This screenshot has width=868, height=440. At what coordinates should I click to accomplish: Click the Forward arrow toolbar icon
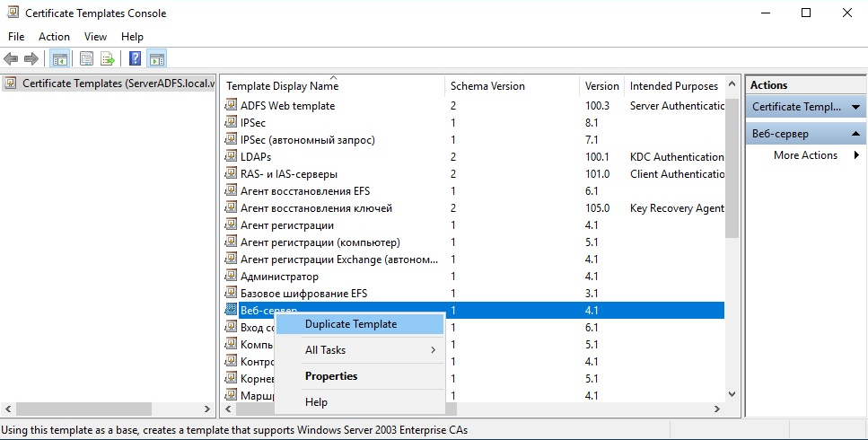coord(31,59)
